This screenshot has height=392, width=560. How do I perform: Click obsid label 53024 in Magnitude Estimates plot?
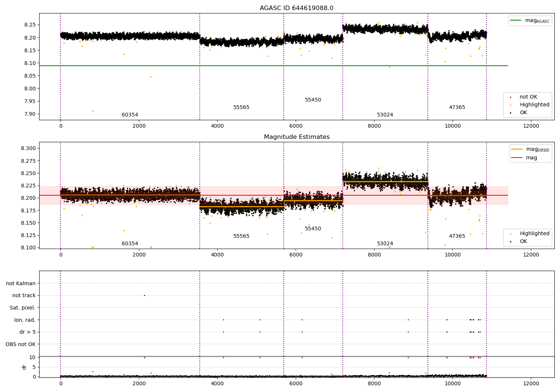pos(385,244)
